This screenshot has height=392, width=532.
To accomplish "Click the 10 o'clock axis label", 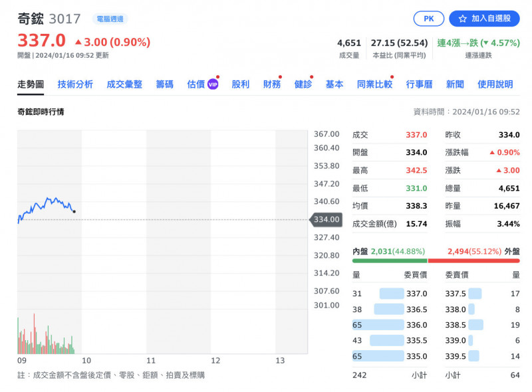I will click(x=86, y=361).
